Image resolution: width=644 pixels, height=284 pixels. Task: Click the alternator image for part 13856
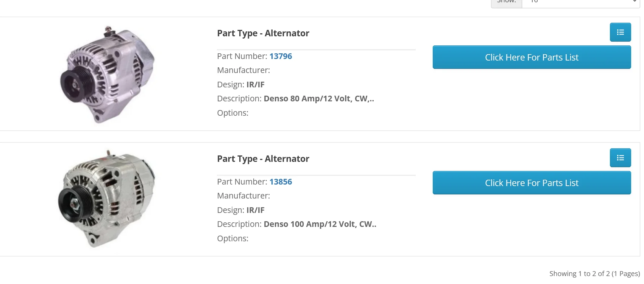[107, 199]
